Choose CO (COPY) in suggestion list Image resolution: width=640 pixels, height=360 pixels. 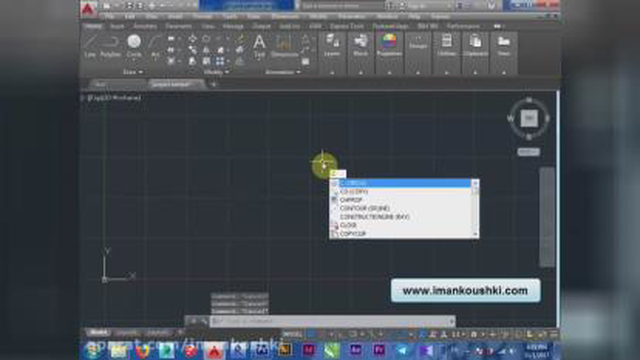pyautogui.click(x=400, y=191)
